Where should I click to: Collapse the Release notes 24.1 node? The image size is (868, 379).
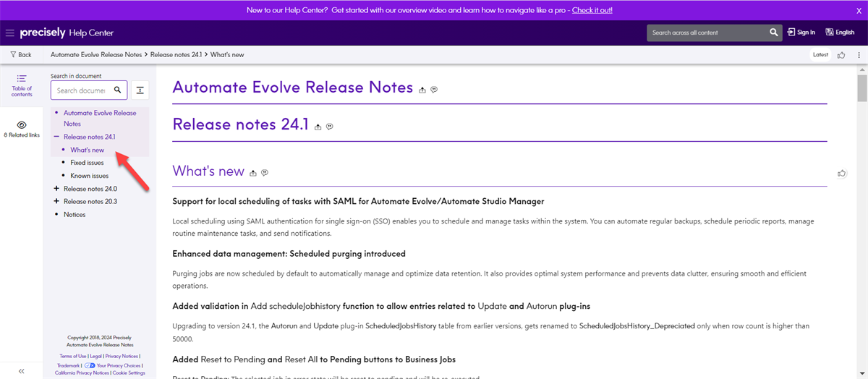56,137
